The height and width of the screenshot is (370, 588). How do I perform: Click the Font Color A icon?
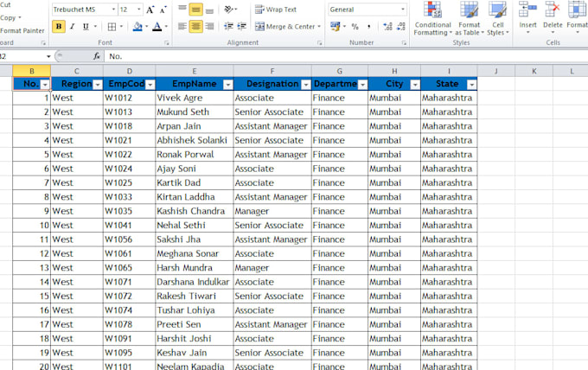click(x=157, y=26)
